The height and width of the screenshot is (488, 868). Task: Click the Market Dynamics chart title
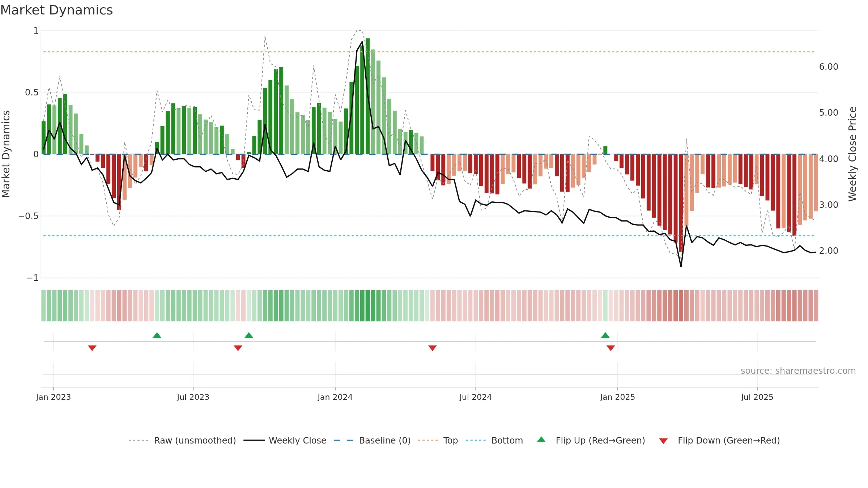click(x=57, y=10)
